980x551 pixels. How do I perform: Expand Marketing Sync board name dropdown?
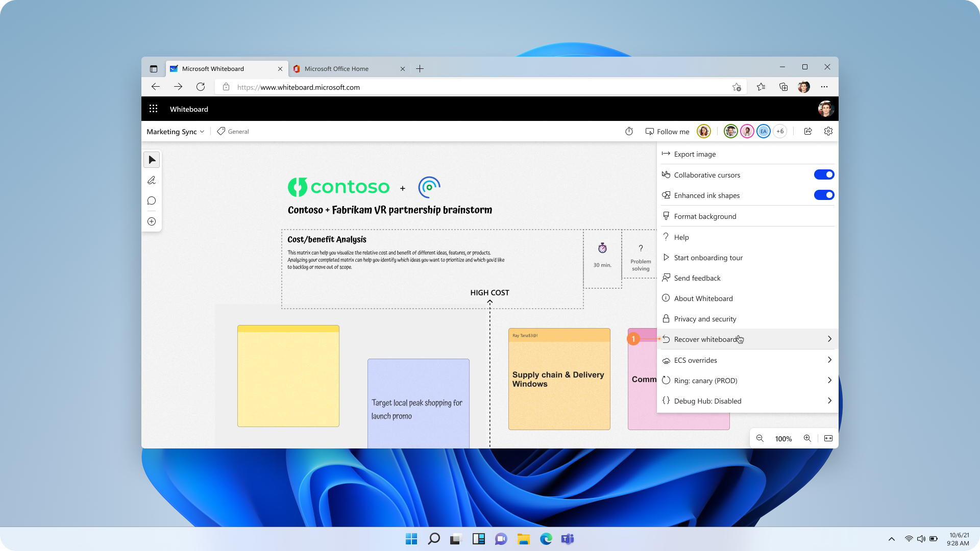point(175,132)
